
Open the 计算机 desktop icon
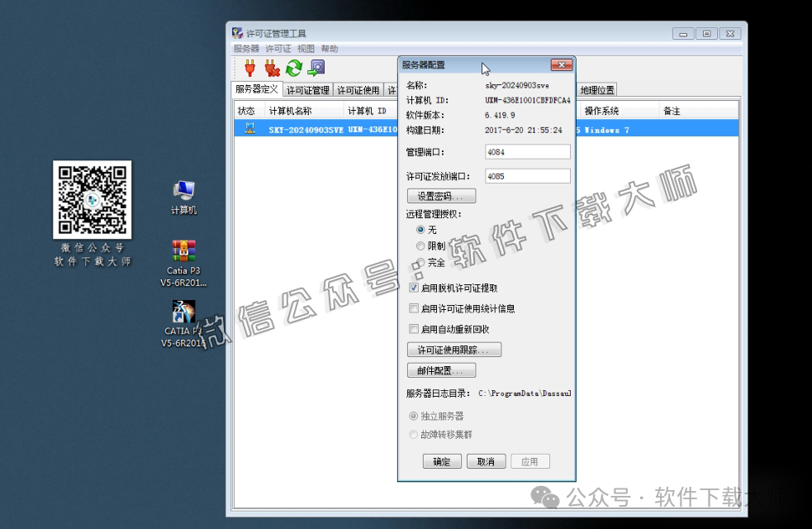tap(183, 191)
